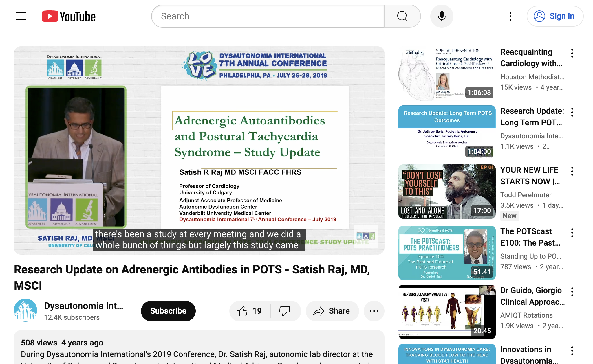Click Todd Perelmuter channel name

pos(526,195)
